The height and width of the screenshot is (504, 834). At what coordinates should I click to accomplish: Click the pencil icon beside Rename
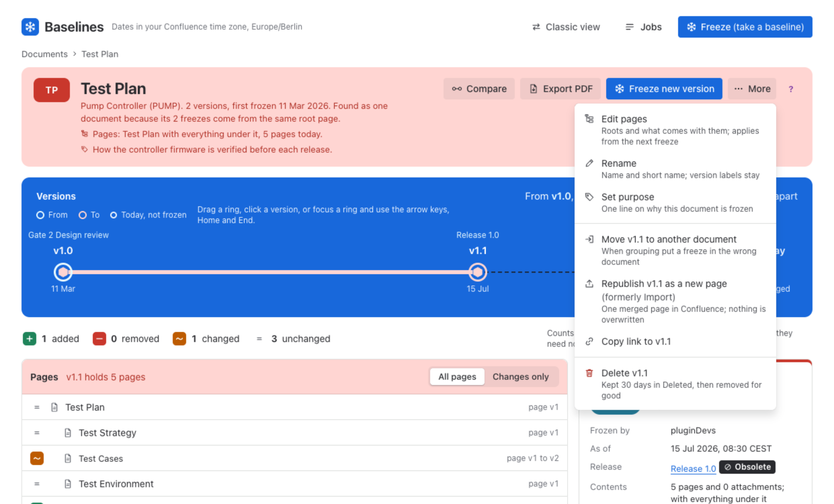tap(589, 163)
